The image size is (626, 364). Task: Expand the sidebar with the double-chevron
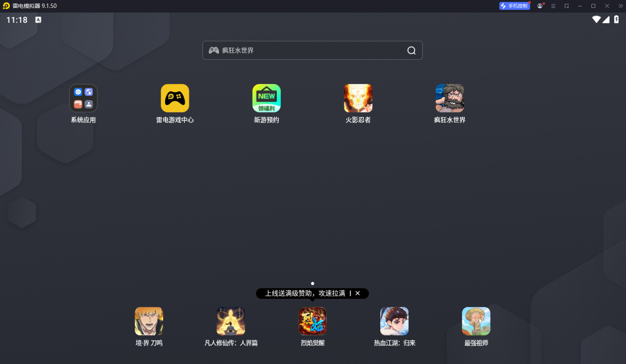(x=621, y=6)
